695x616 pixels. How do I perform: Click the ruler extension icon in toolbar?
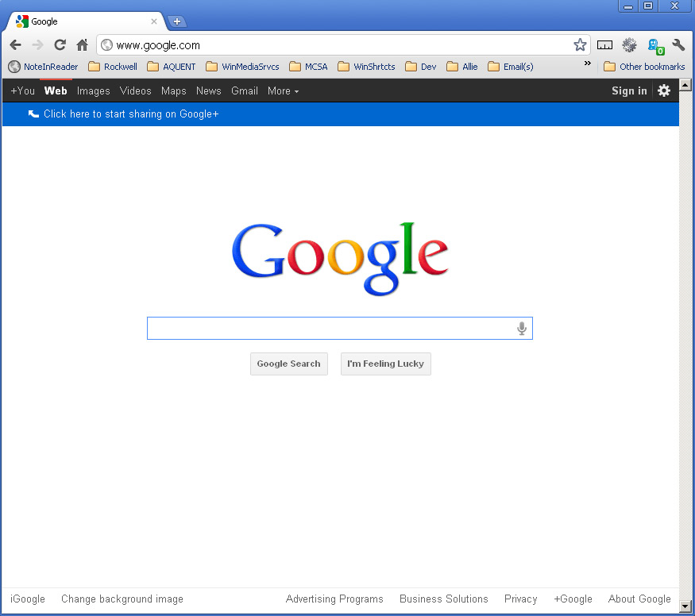(x=604, y=44)
